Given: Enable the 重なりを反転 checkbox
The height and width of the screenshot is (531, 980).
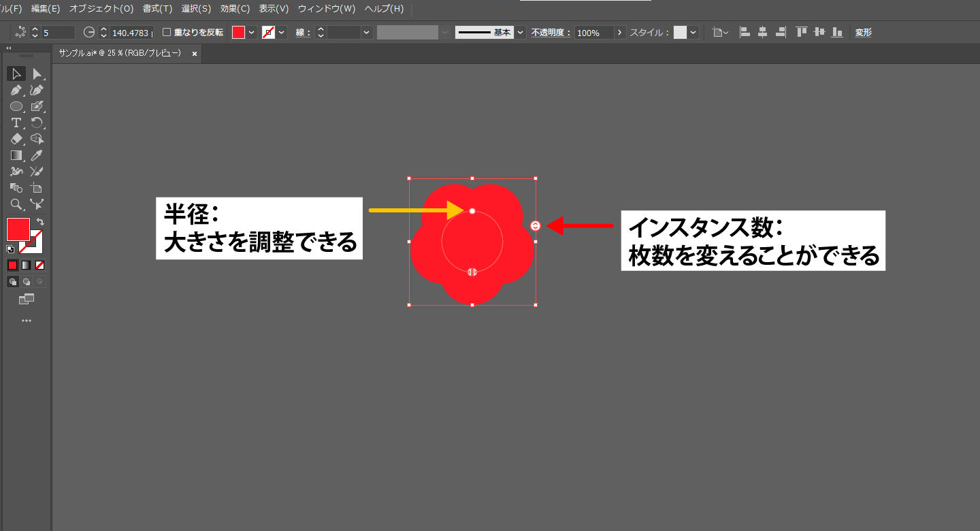Looking at the screenshot, I should coord(167,32).
